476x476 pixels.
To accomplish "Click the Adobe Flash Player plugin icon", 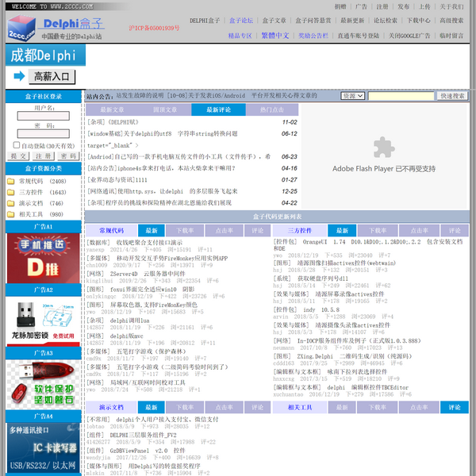I will (x=383, y=148).
